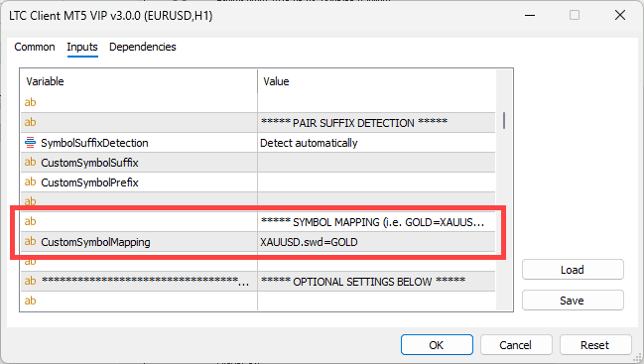Save the input settings with Save

click(x=573, y=301)
